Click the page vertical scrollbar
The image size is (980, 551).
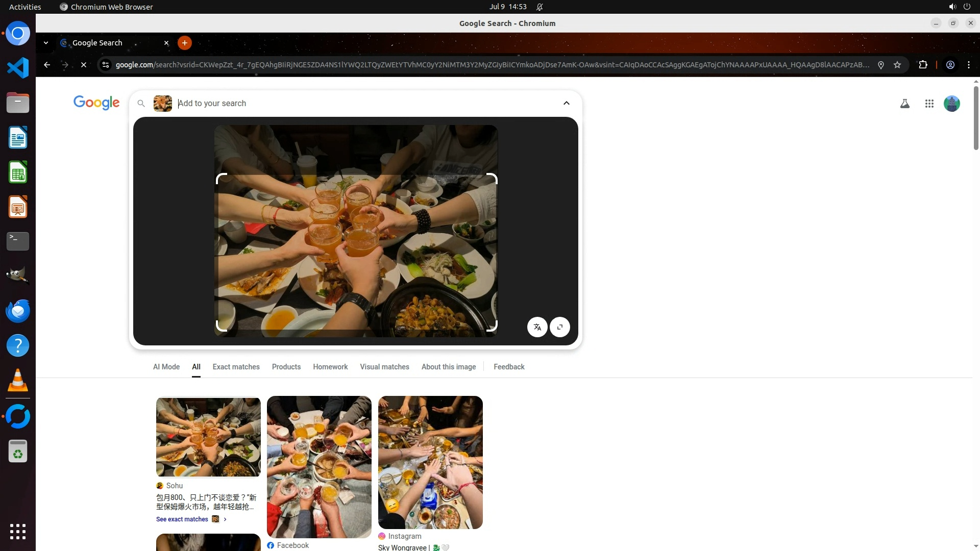pyautogui.click(x=976, y=118)
